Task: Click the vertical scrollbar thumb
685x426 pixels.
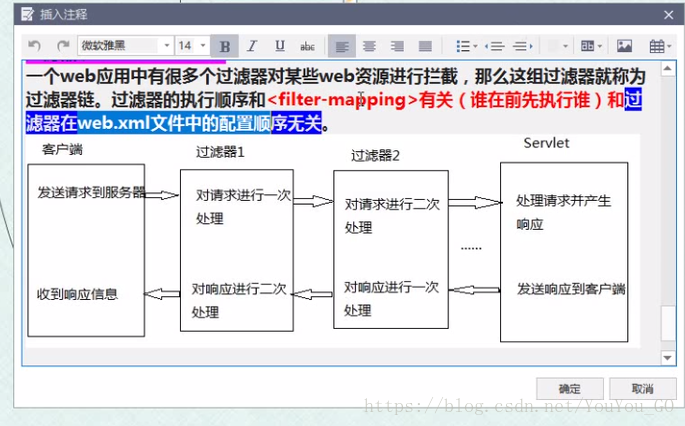Action: 668,323
